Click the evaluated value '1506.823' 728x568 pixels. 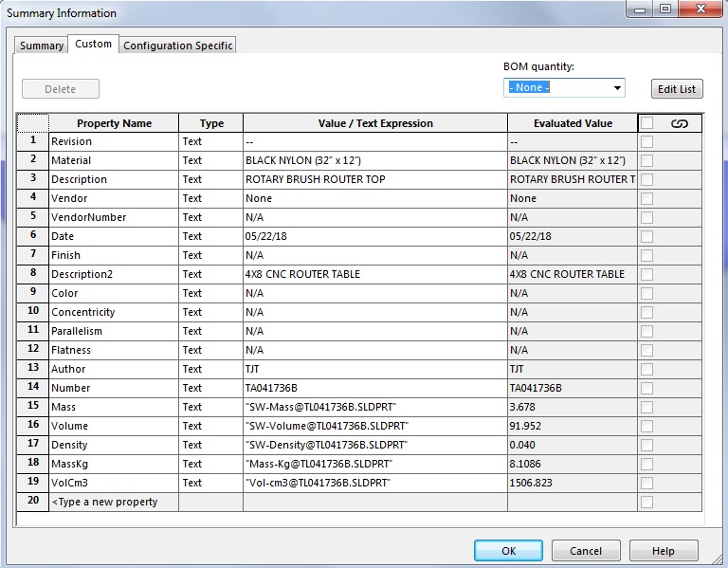[573, 483]
